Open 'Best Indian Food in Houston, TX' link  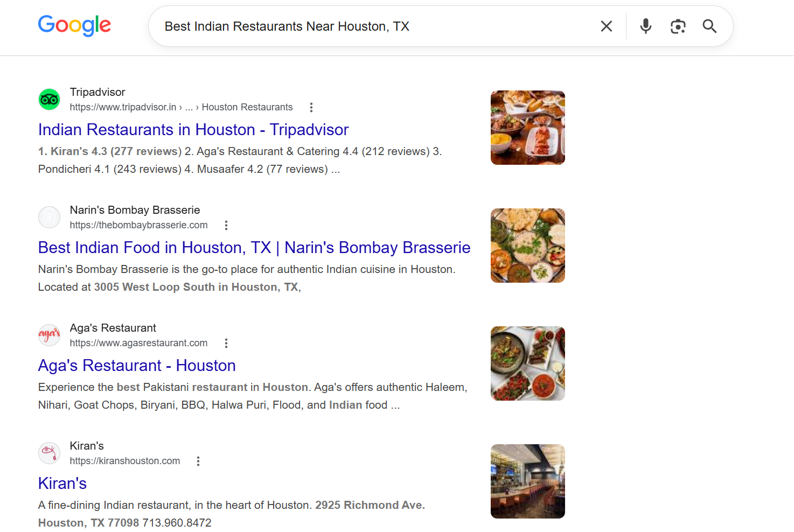(254, 248)
